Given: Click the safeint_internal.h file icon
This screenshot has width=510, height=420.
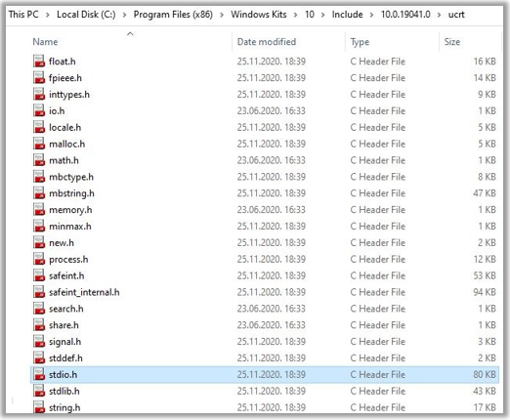Looking at the screenshot, I should click(x=39, y=292).
